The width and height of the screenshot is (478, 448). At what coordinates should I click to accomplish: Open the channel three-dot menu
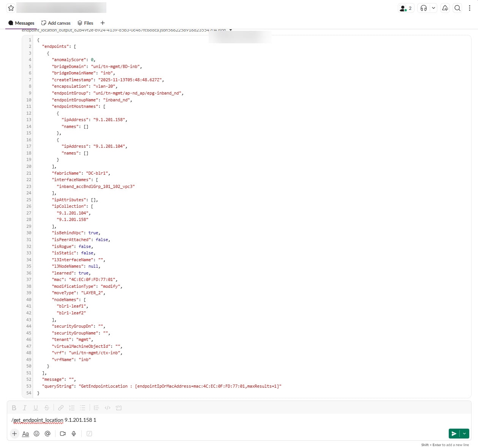coord(470,8)
